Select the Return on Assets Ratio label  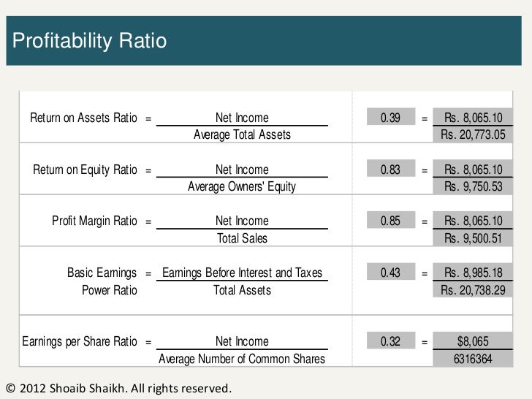83,118
